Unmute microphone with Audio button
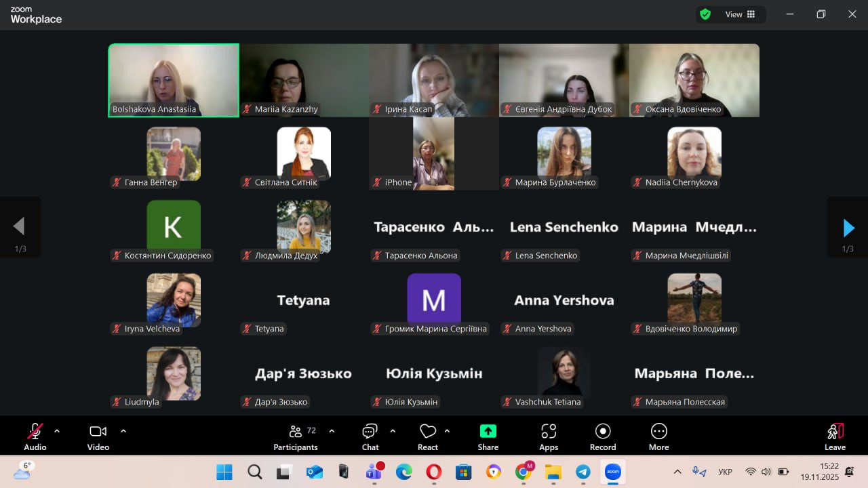 tap(35, 436)
